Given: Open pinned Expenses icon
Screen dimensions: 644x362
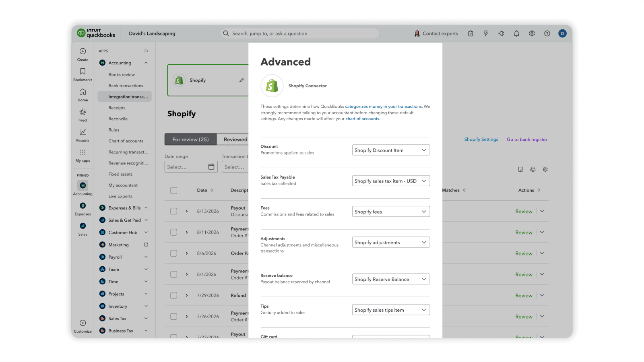Looking at the screenshot, I should (83, 206).
